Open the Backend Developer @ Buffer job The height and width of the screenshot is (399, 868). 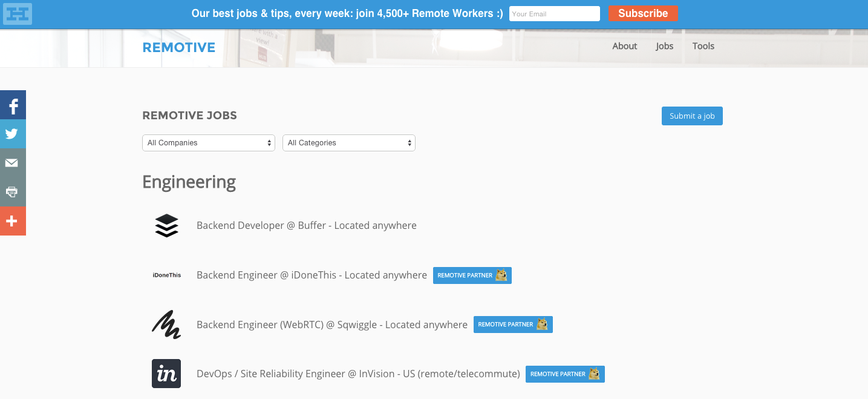[x=307, y=225]
